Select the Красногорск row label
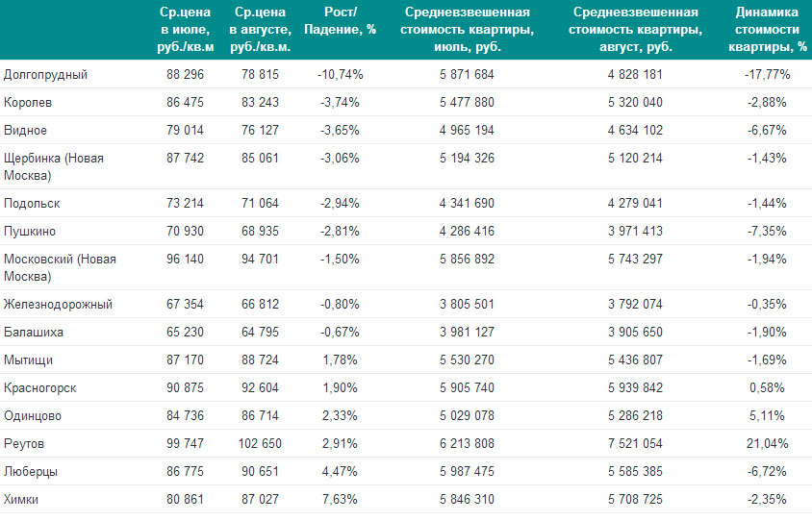 (x=39, y=388)
